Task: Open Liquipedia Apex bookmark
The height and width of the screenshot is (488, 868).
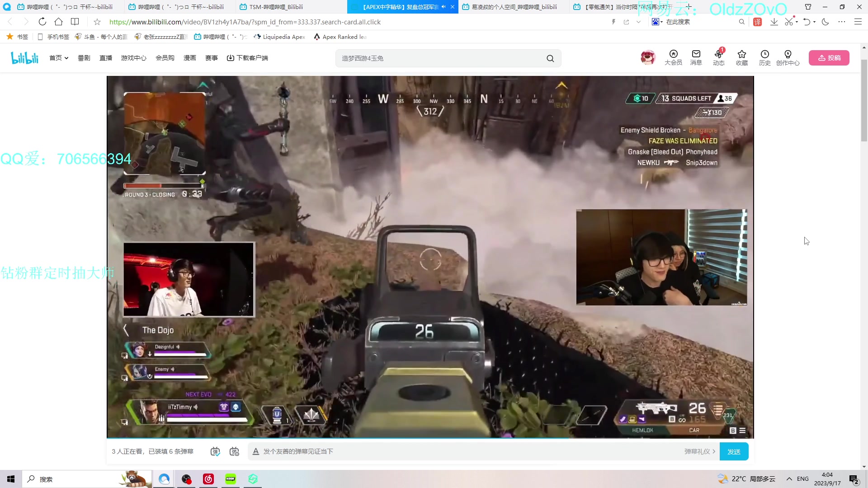Action: click(279, 37)
